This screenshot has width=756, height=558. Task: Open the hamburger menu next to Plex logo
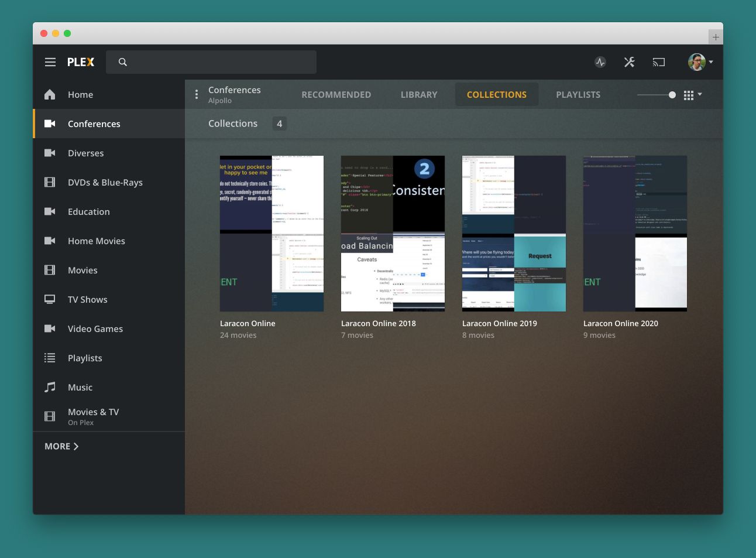[50, 61]
